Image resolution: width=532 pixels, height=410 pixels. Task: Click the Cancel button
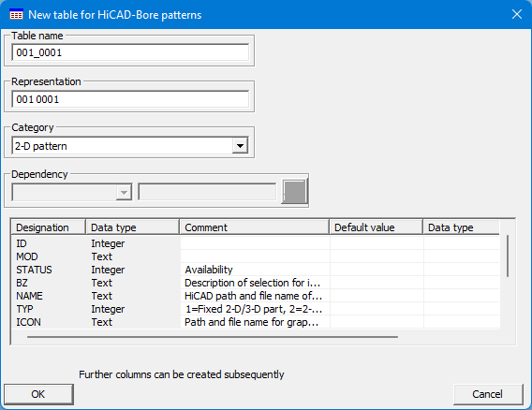[488, 394]
